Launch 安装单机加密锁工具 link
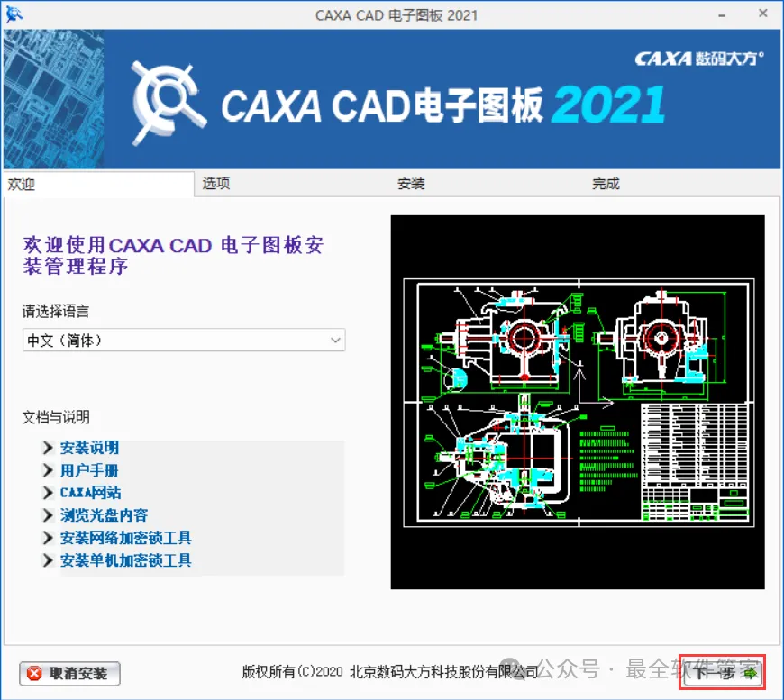Viewport: 784px width, 700px height. coord(126,560)
